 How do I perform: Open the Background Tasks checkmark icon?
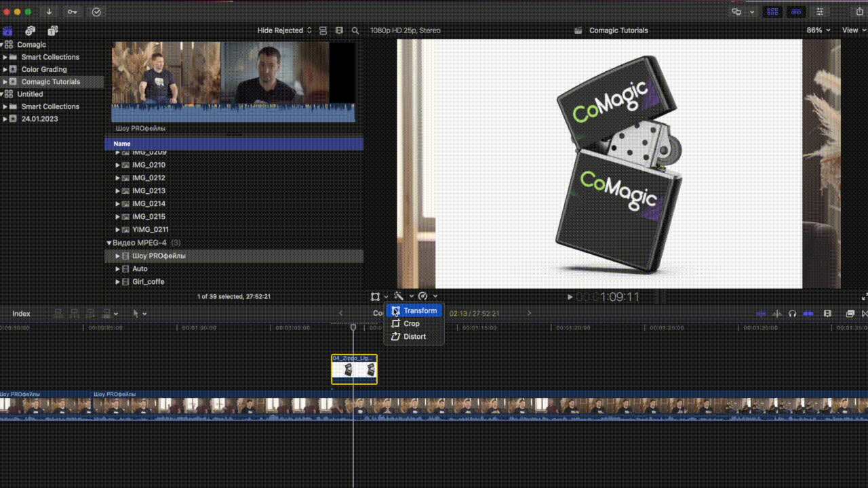click(x=96, y=12)
